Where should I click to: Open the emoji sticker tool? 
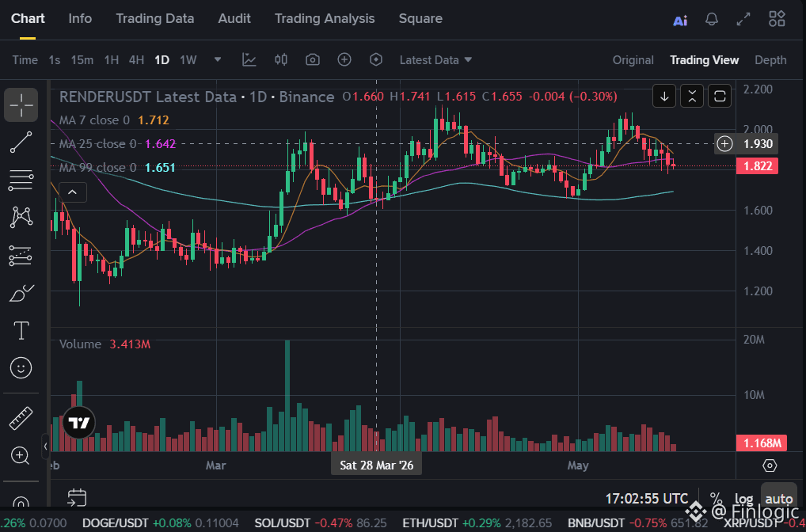point(21,368)
